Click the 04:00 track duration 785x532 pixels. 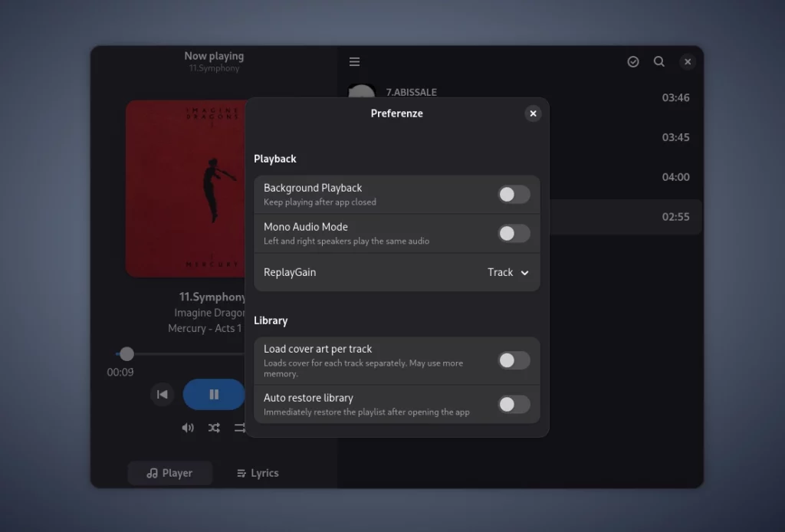coord(675,176)
